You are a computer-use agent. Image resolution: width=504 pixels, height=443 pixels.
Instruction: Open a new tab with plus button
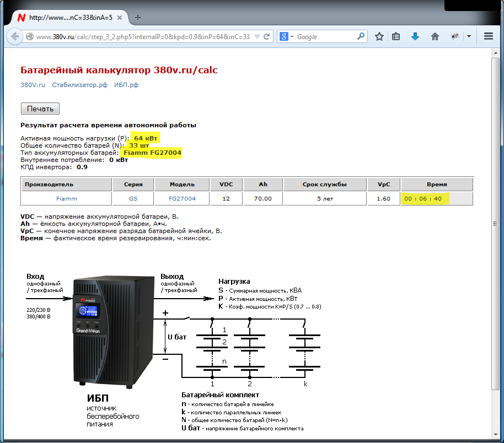pyautogui.click(x=138, y=18)
